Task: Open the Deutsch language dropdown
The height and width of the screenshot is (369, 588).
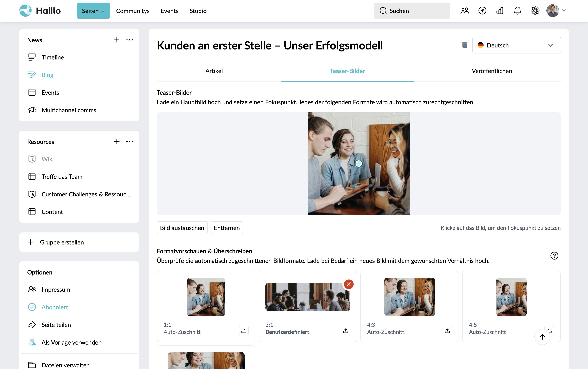Action: pyautogui.click(x=517, y=45)
